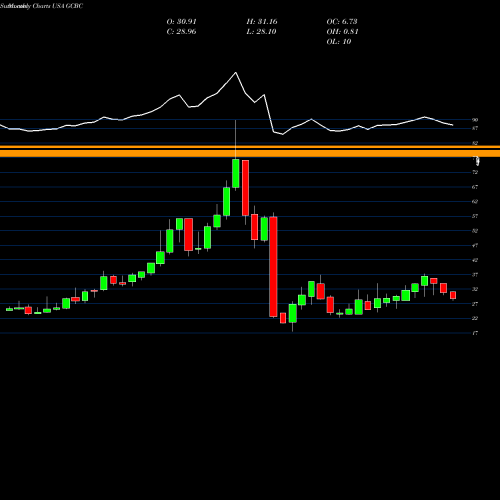This screenshot has width=500, height=500.
Task: Click the 32 price axis label
Action: coord(475,289)
